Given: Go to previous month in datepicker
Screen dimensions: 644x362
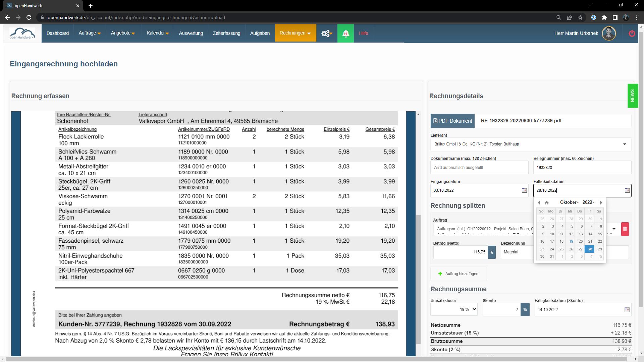Looking at the screenshot, I should [539, 202].
